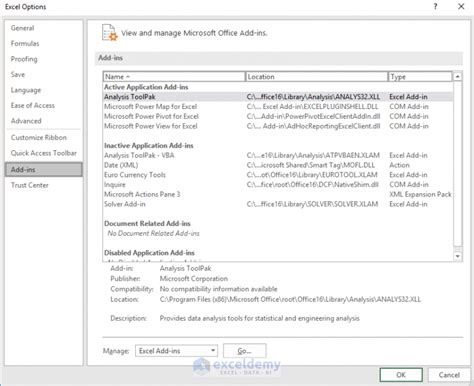Select the Analysis ToolPak row
The width and height of the screenshot is (474, 386).
click(278, 97)
